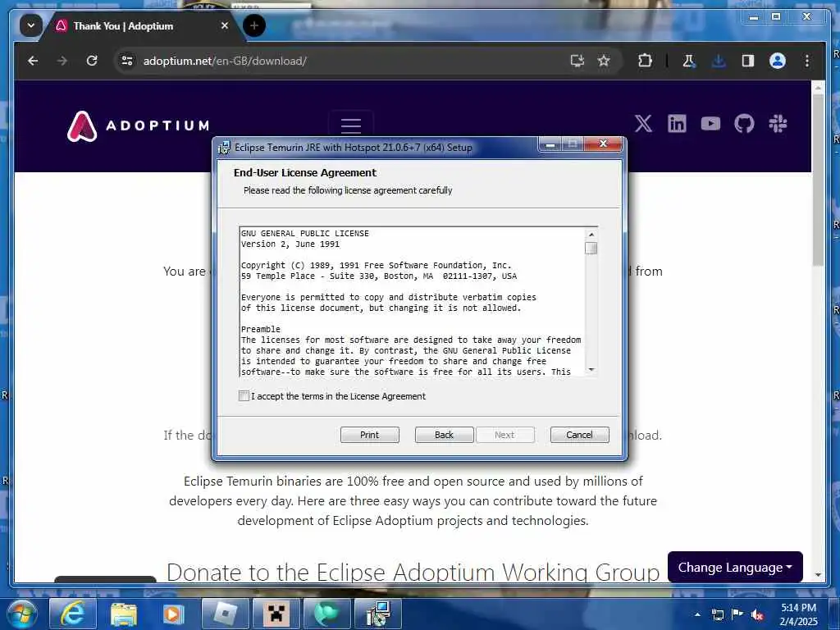Open the Chrome profile avatar
The height and width of the screenshot is (630, 840).
778,61
